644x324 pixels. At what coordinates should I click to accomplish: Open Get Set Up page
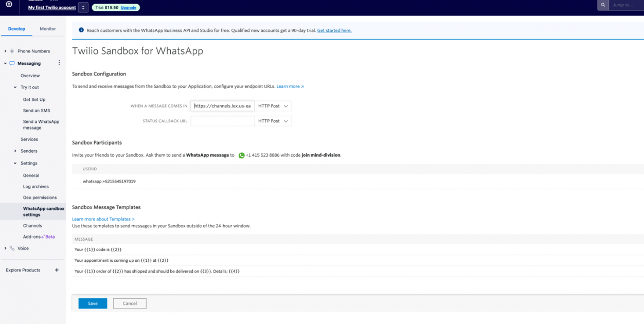click(34, 100)
